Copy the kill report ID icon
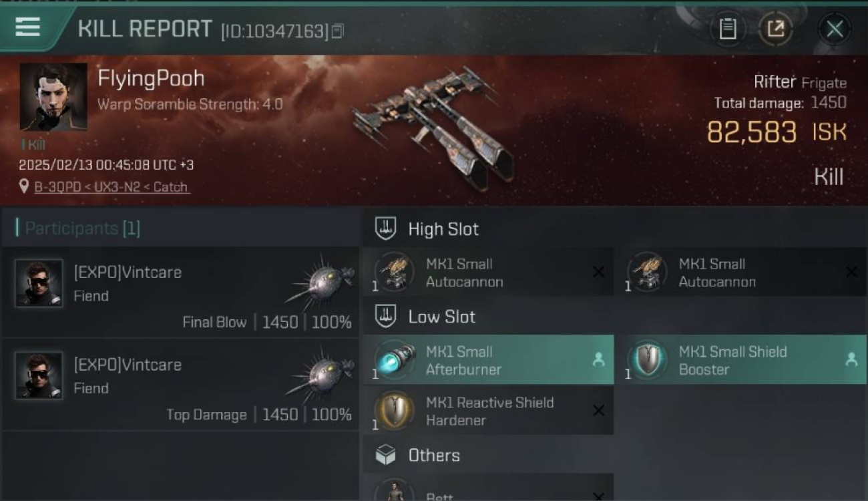Image resolution: width=868 pixels, height=501 pixels. tap(338, 31)
